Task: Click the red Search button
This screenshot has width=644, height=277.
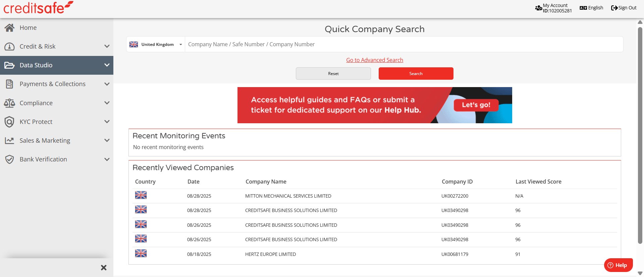Action: (416, 73)
